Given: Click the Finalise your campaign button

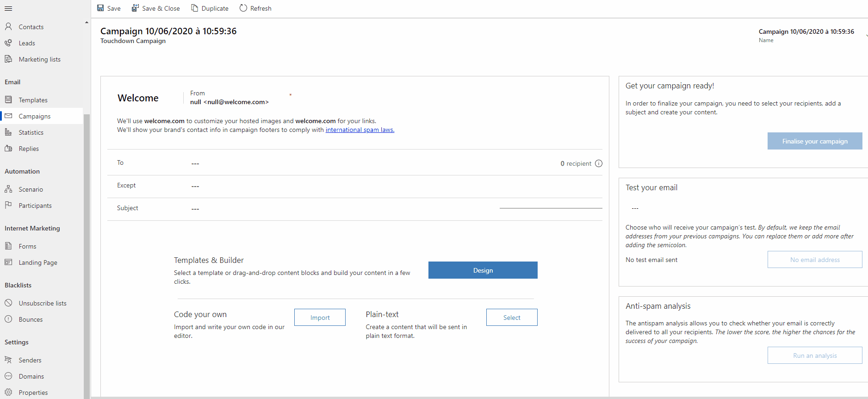Looking at the screenshot, I should coord(815,141).
